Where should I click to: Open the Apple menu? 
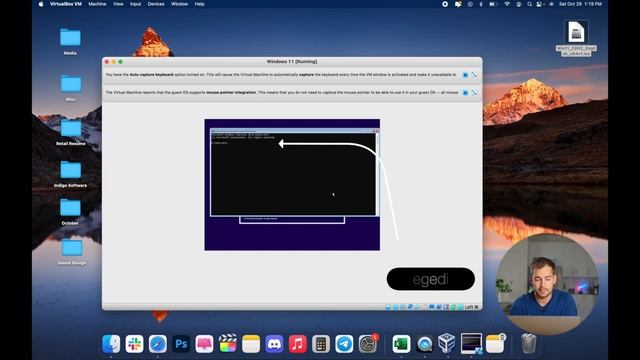pyautogui.click(x=41, y=4)
